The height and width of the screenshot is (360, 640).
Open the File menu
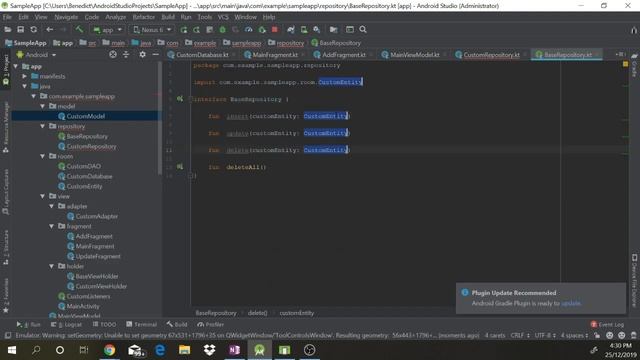coord(7,17)
